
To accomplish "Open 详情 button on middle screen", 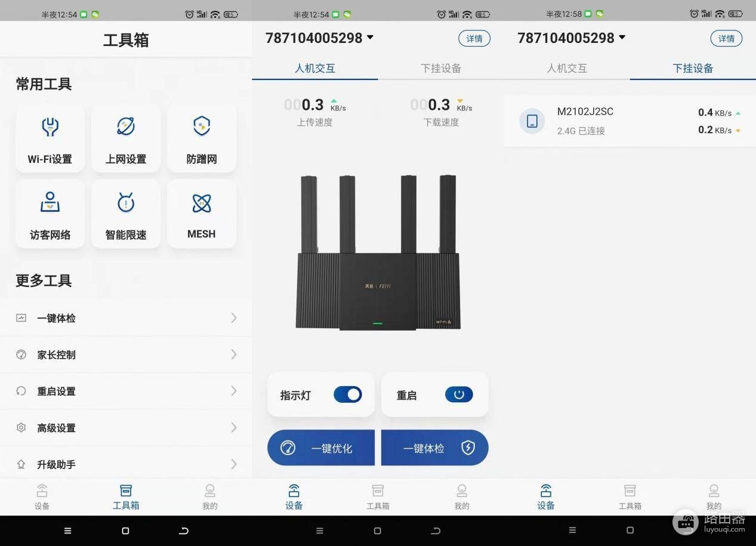I will click(x=474, y=38).
